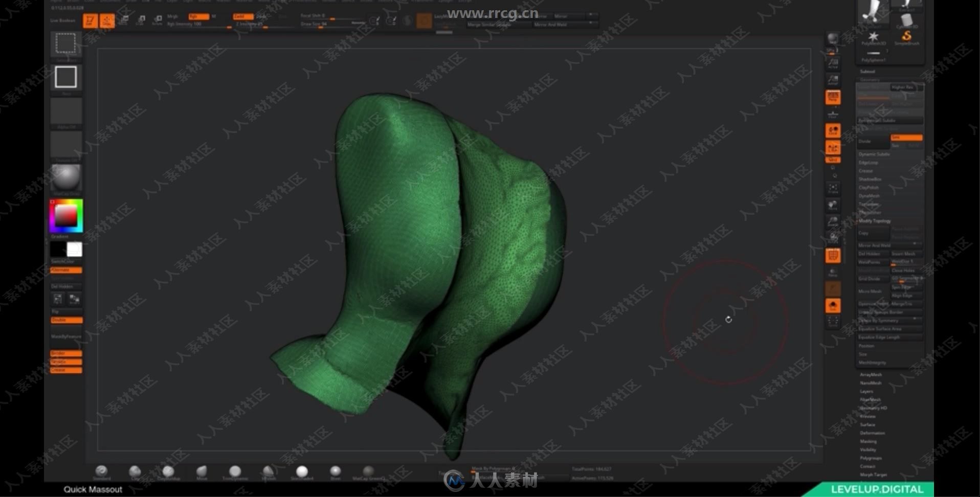Open the MatCap material sphere selector
The width and height of the screenshot is (980, 497).
click(66, 179)
